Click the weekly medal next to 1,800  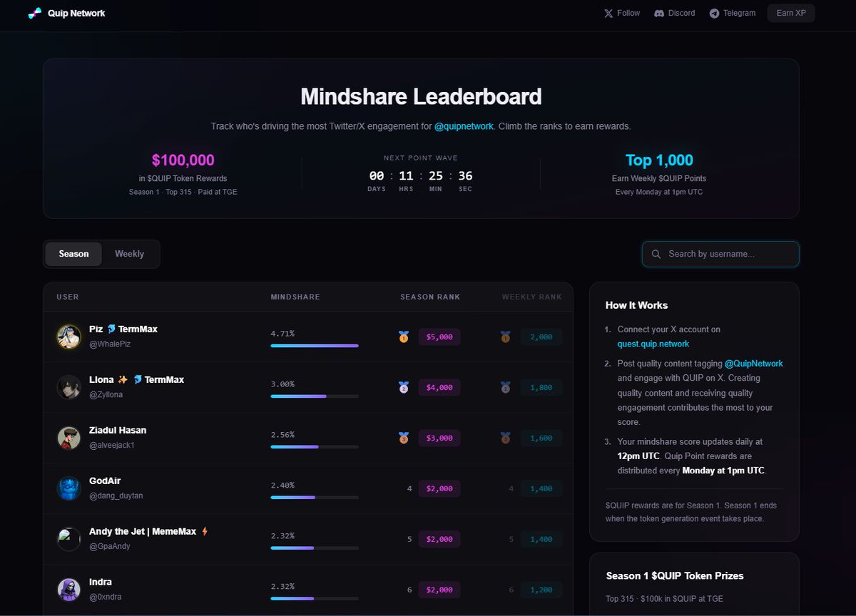[x=506, y=387]
